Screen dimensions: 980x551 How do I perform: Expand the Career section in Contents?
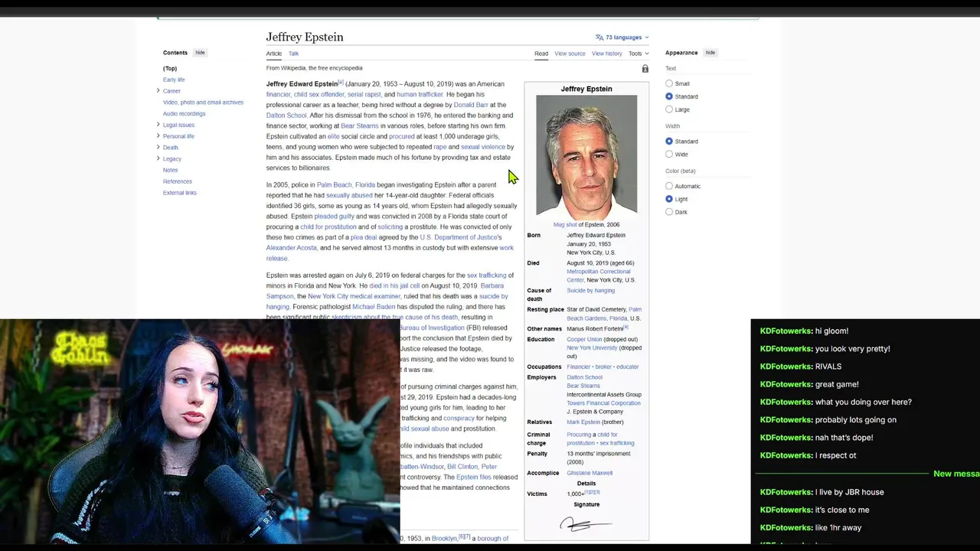(158, 90)
